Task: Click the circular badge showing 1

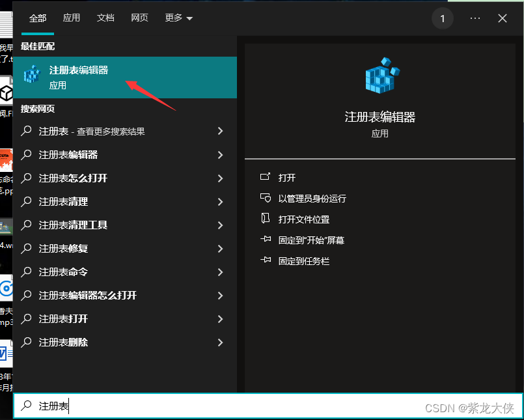Action: [x=443, y=18]
